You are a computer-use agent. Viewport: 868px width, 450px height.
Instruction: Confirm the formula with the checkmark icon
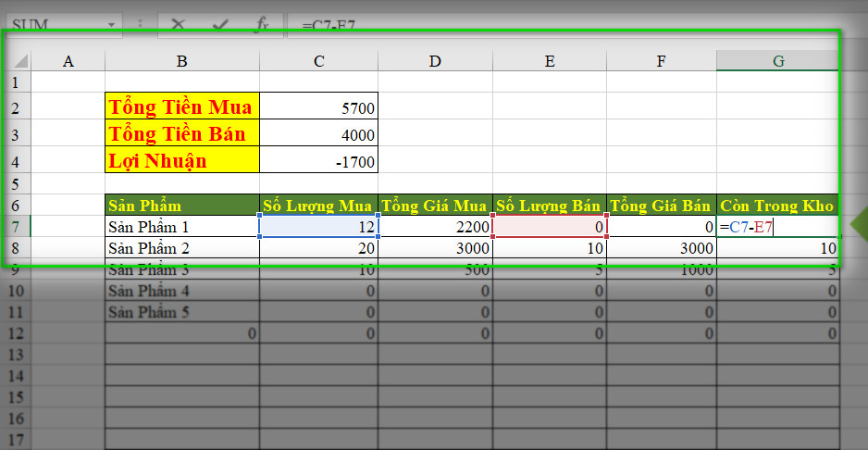tap(220, 24)
